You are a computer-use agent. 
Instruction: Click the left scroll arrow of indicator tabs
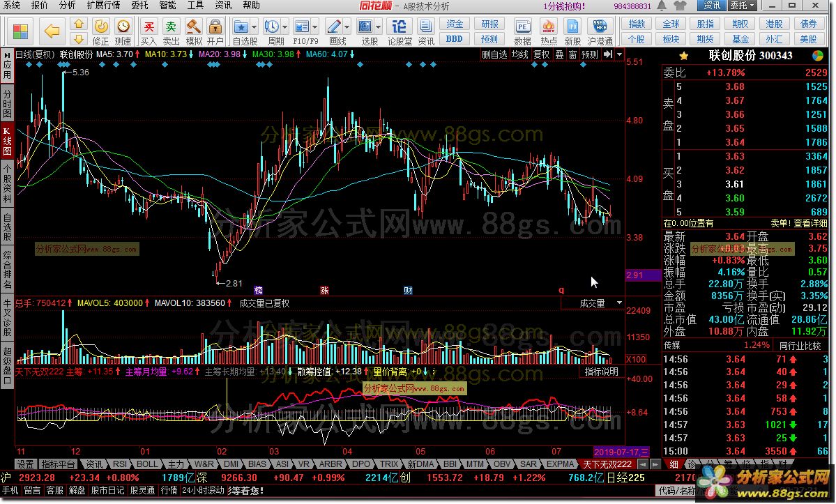643,464
